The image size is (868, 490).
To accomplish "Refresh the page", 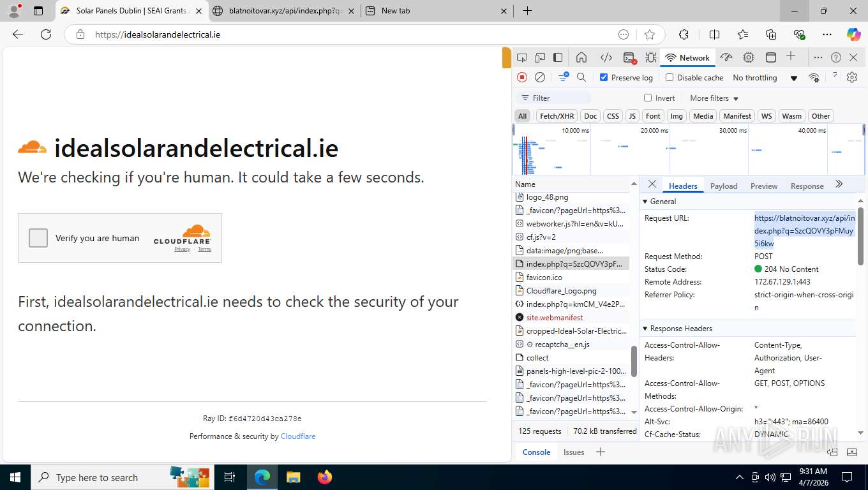I will click(x=46, y=34).
